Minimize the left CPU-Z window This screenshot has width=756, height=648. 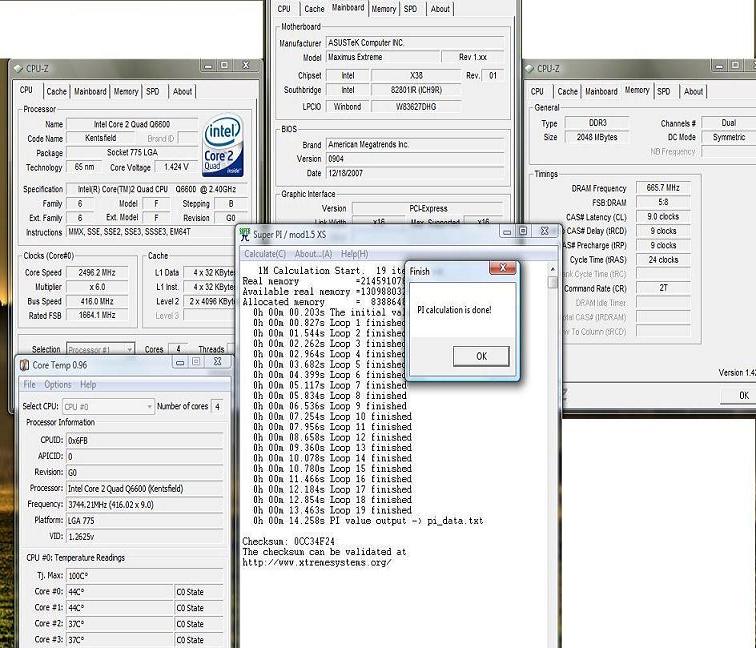click(208, 66)
